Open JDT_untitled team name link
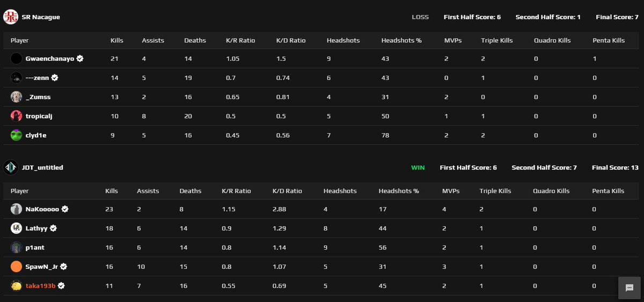 [42, 167]
